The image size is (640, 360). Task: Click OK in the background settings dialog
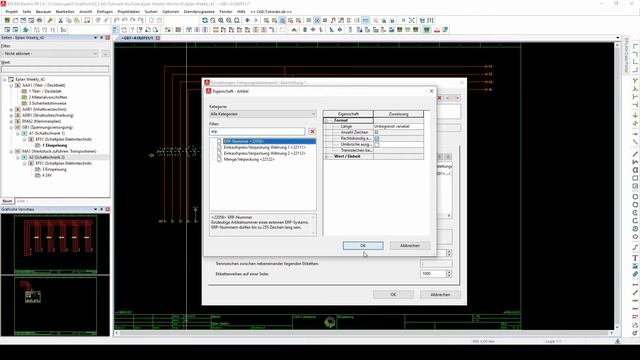click(x=393, y=294)
